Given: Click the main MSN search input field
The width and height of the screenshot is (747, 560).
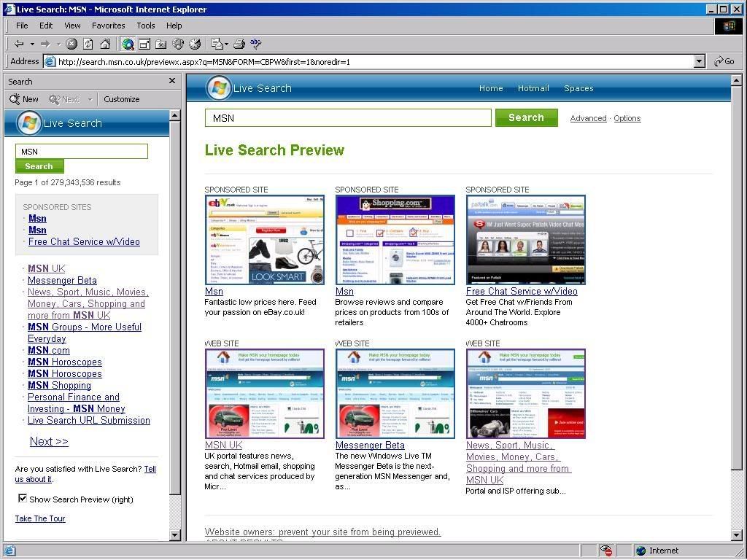Looking at the screenshot, I should [348, 118].
